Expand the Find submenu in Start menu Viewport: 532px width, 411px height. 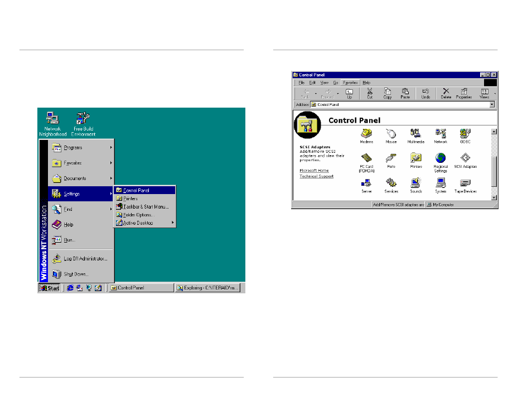point(81,209)
